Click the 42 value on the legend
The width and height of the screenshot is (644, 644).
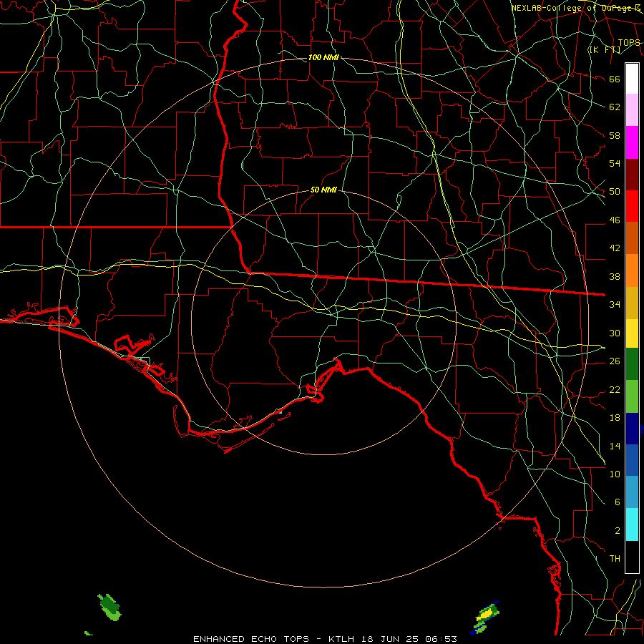(615, 248)
